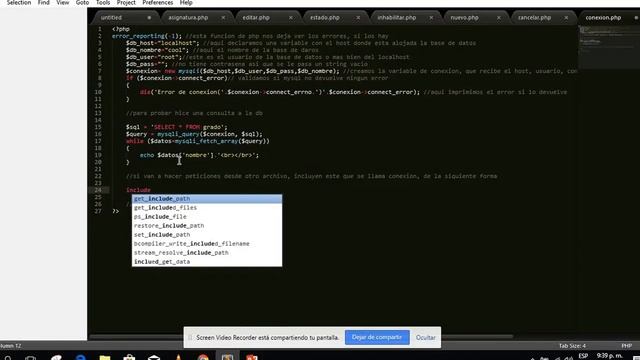The image size is (640, 360).
Task: Choose set_include_path autocomplete suggestion
Action: (207, 235)
